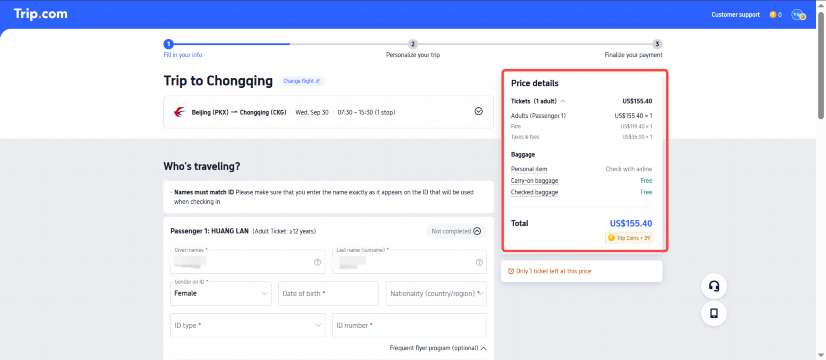Select the total price US$155.40
This screenshot has width=826, height=360.
(631, 223)
